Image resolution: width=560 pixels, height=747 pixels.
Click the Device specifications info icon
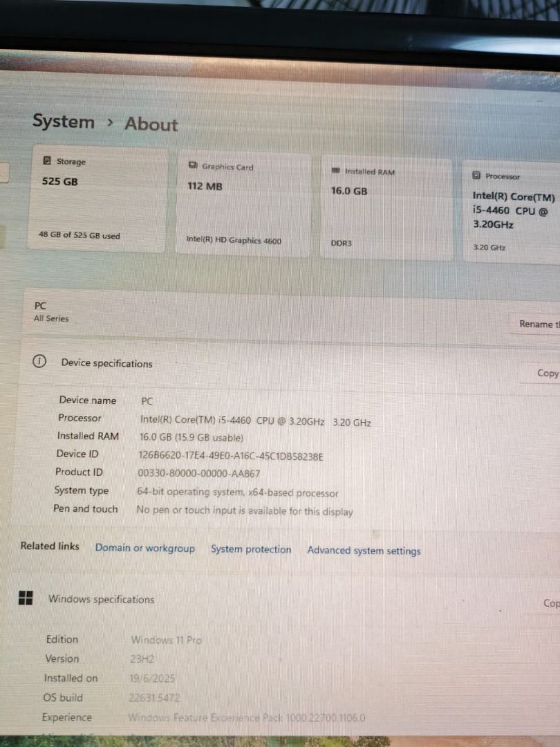coord(39,362)
